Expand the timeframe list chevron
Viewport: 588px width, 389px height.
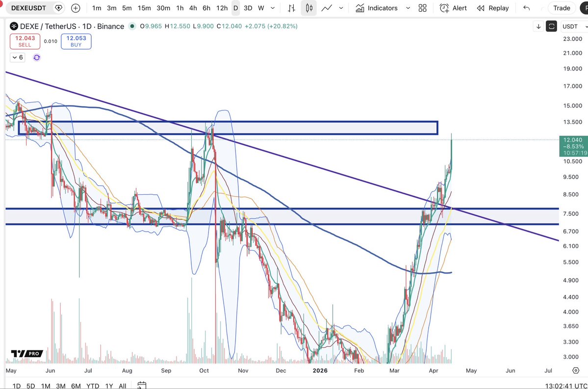[273, 8]
